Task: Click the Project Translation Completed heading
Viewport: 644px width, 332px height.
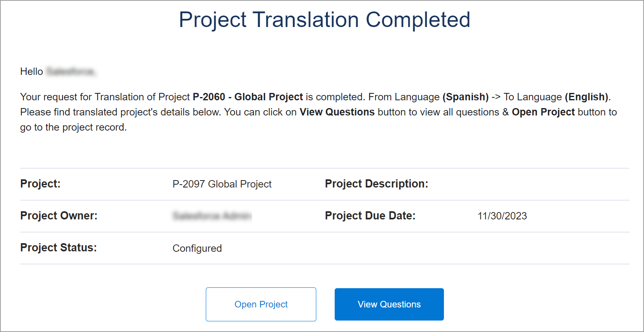Action: [x=325, y=20]
